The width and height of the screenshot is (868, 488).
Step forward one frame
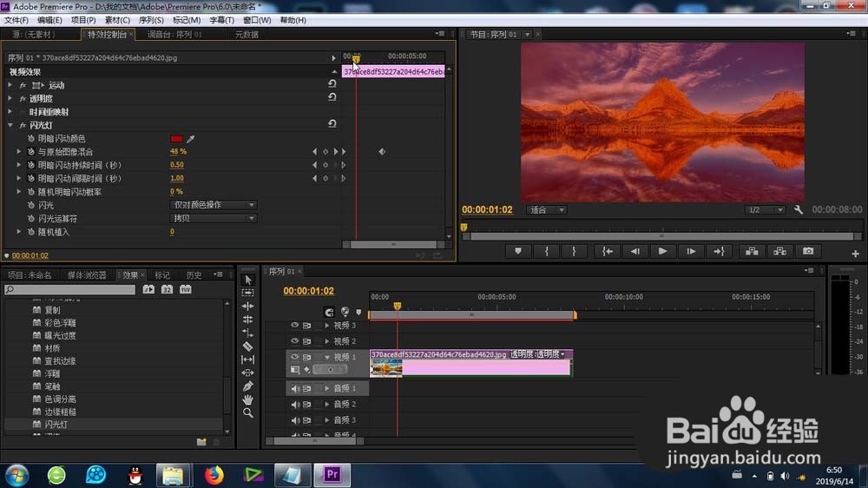(691, 252)
